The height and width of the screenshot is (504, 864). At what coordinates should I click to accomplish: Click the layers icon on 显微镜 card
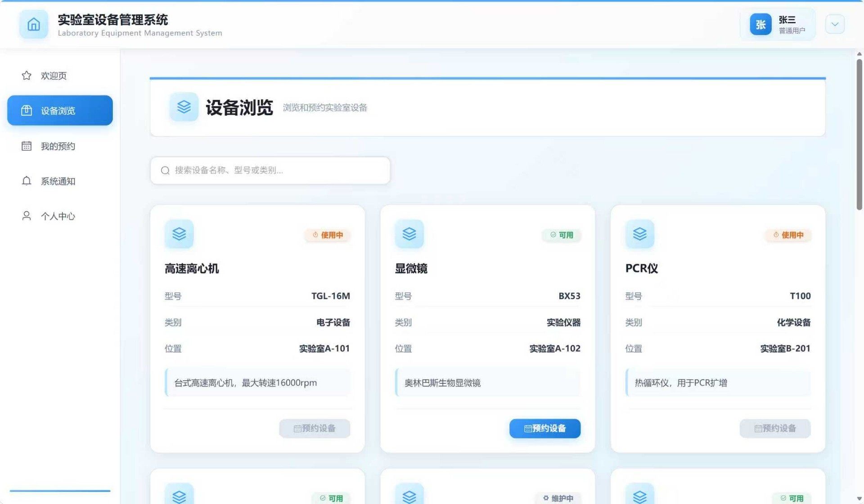point(409,234)
